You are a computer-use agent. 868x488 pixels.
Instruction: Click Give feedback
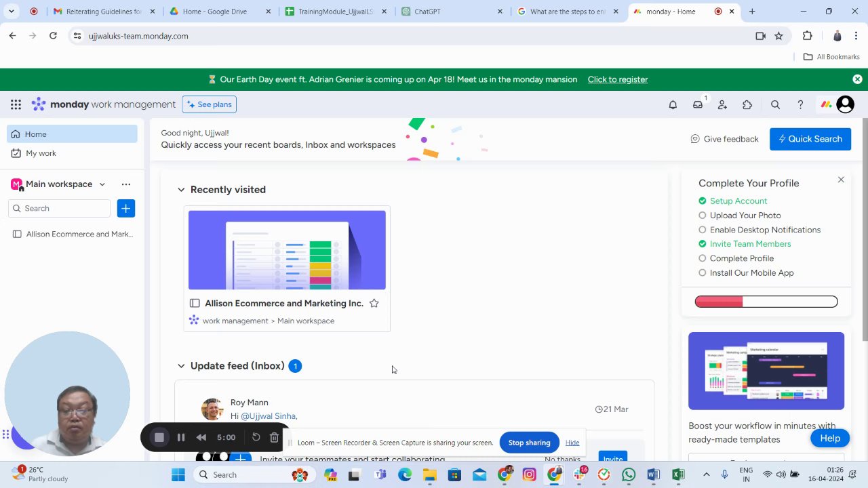[x=724, y=139]
